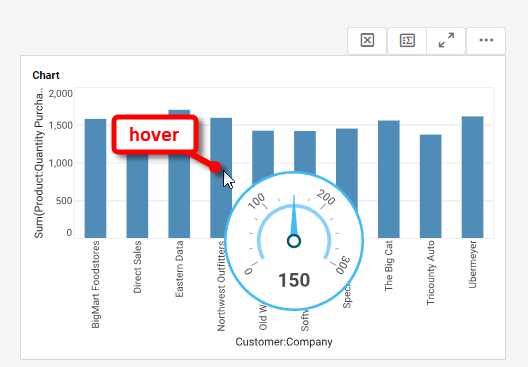This screenshot has height=367, width=528.
Task: Click the gauge value 150
Action: point(294,280)
